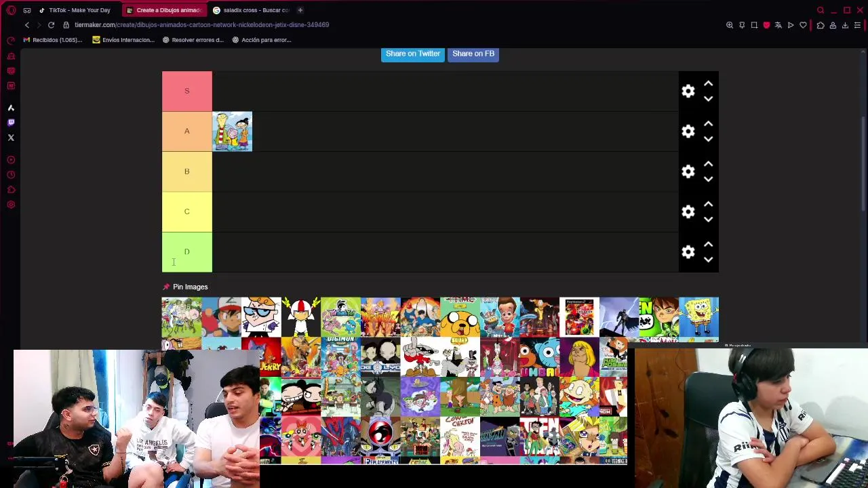Select the green D tier label

pos(186,252)
